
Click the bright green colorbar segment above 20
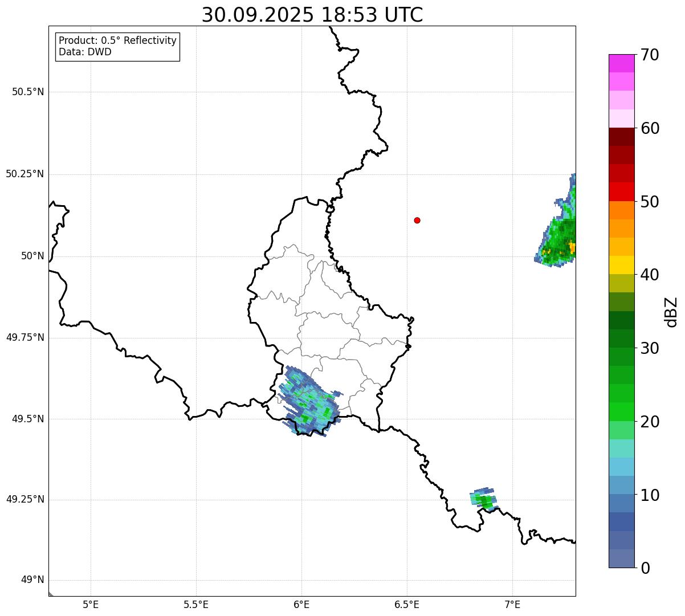(621, 411)
